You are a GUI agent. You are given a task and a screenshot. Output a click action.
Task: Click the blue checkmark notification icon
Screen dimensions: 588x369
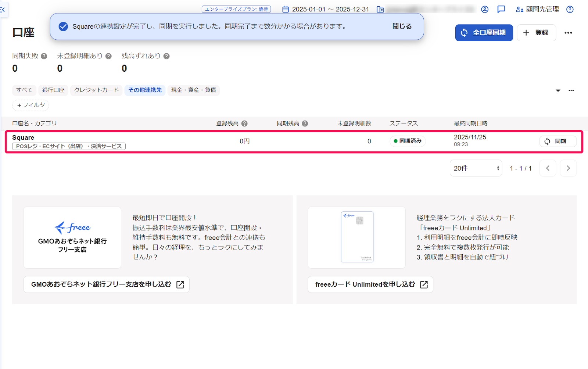[63, 26]
